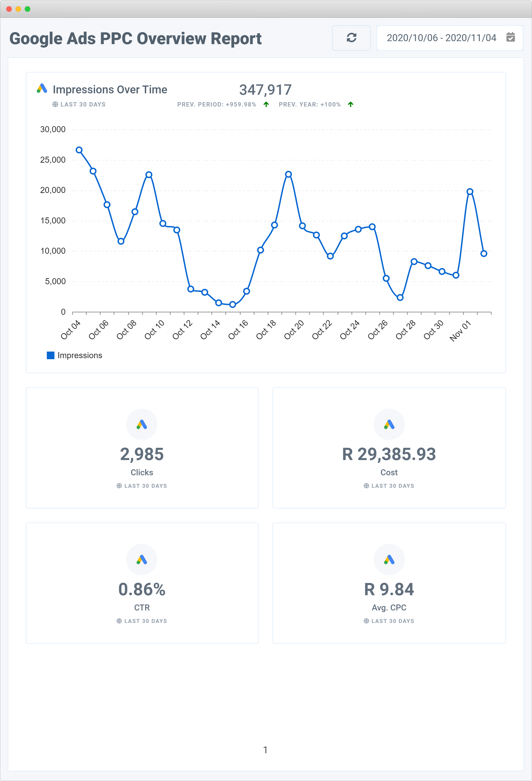
Task: Click the 0.86% CTR value
Action: pos(142,590)
